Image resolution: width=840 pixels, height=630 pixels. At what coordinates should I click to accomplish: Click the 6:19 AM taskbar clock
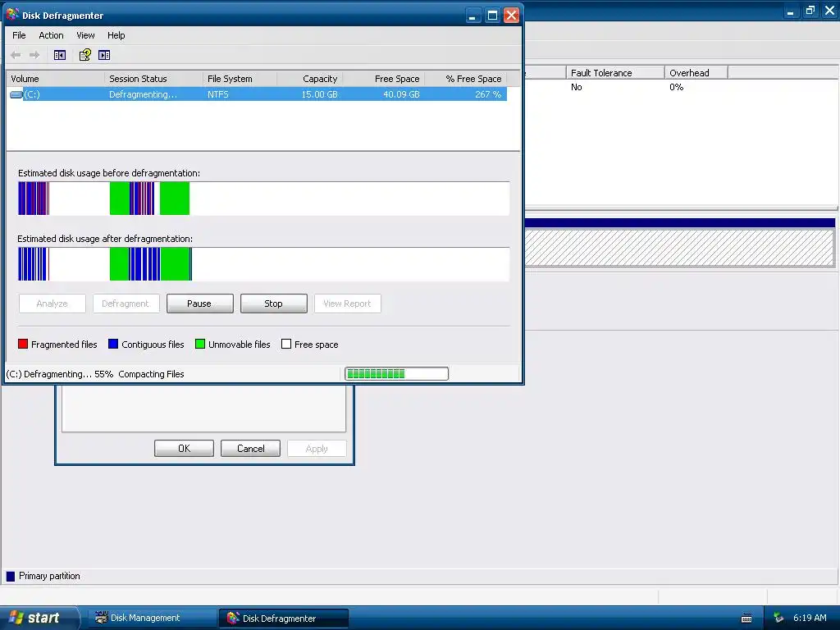(810, 618)
